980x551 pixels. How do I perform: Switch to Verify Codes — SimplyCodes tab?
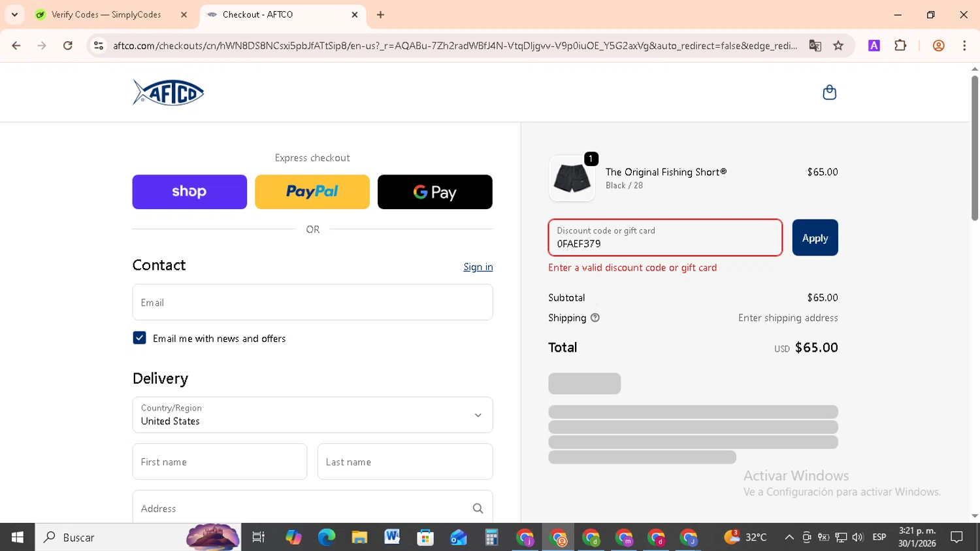(106, 14)
